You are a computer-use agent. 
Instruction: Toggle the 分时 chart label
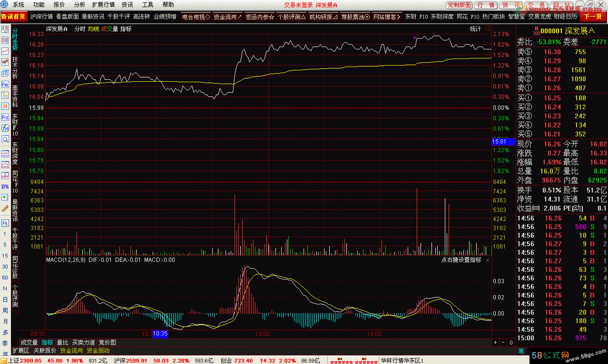tap(80, 29)
